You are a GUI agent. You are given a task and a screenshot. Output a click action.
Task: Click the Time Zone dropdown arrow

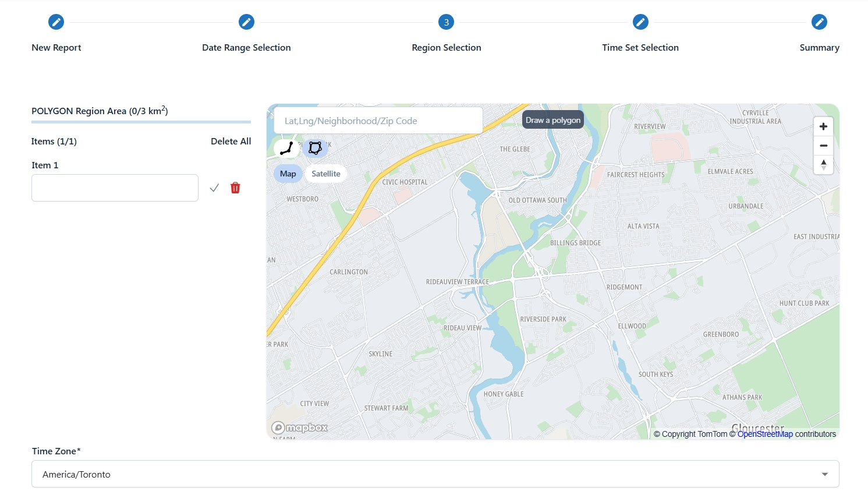point(825,475)
